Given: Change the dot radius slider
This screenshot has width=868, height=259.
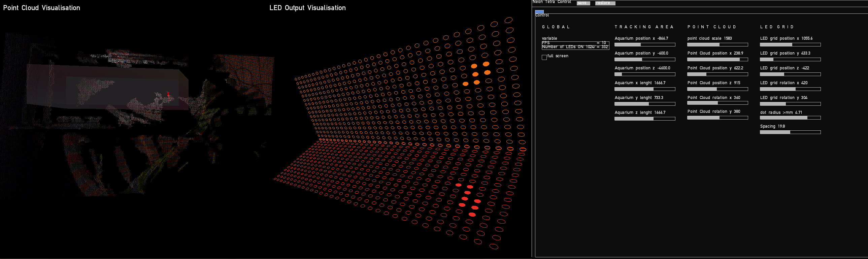Looking at the screenshot, I should 790,118.
